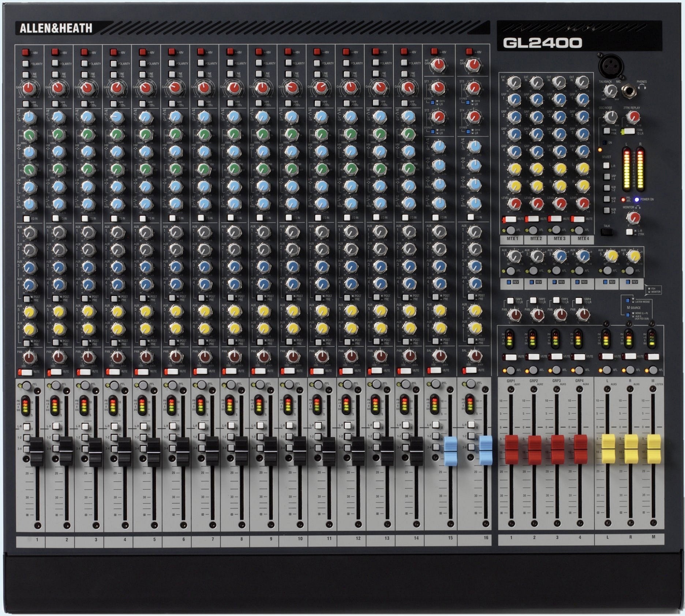Select L-R meter source button
The height and width of the screenshot is (616, 685).
point(606,166)
